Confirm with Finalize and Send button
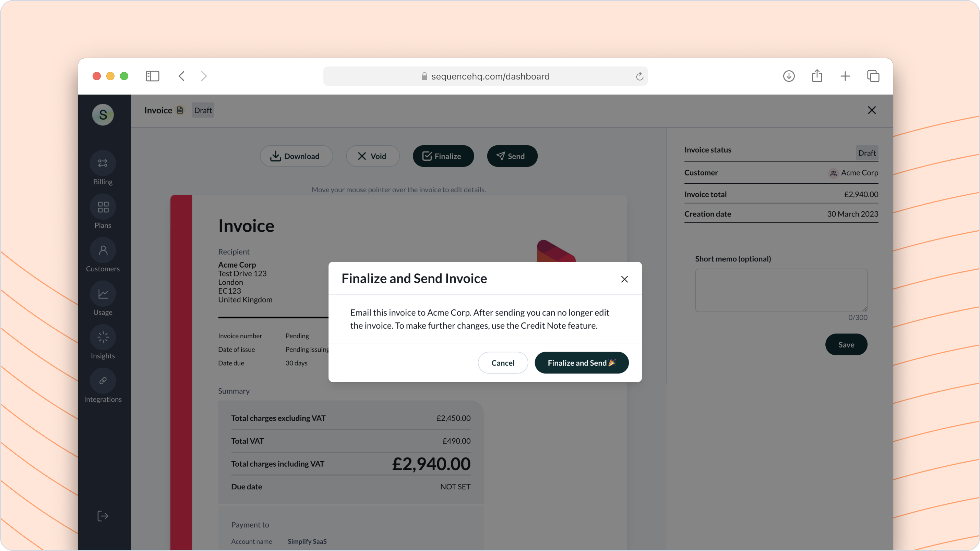 pyautogui.click(x=581, y=363)
